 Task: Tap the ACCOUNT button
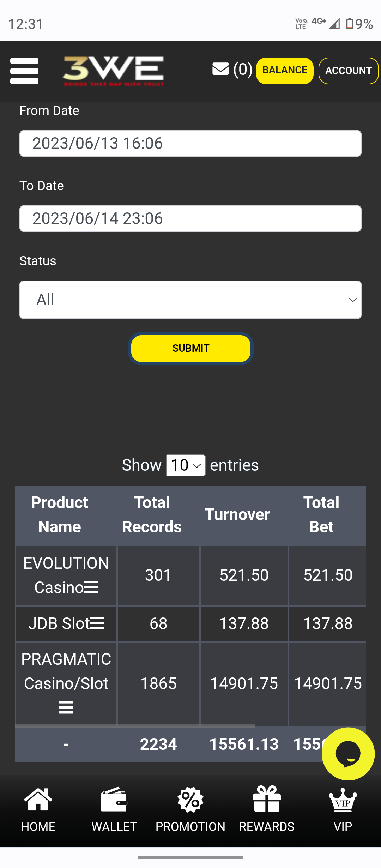(x=348, y=71)
